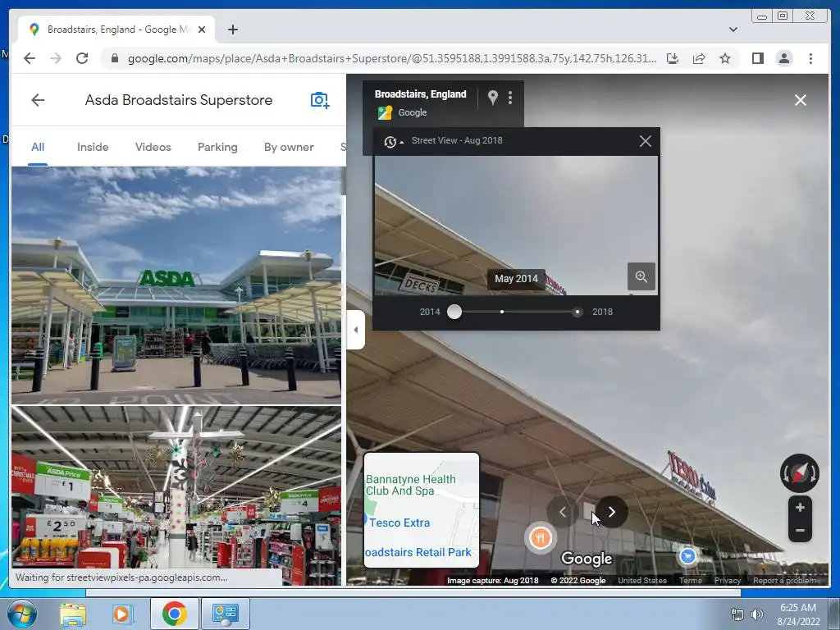This screenshot has width=840, height=630.
Task: Return from Asda photos with back arrow
Action: click(x=38, y=99)
